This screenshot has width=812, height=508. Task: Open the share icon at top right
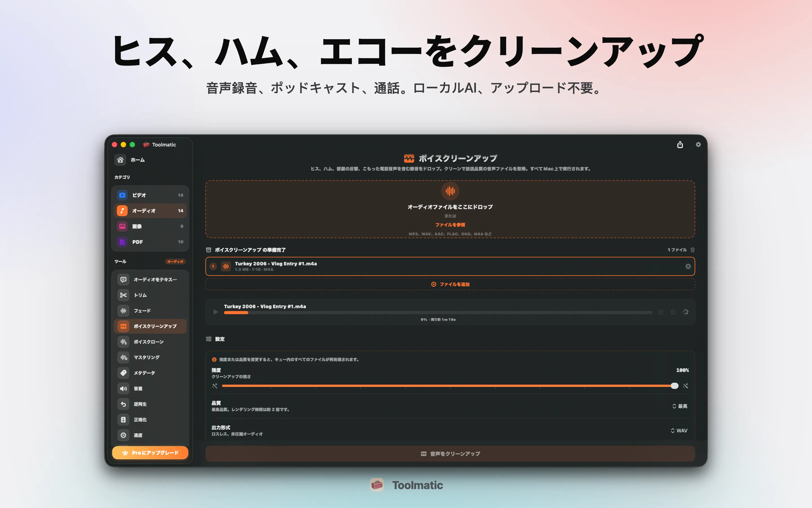tap(680, 144)
